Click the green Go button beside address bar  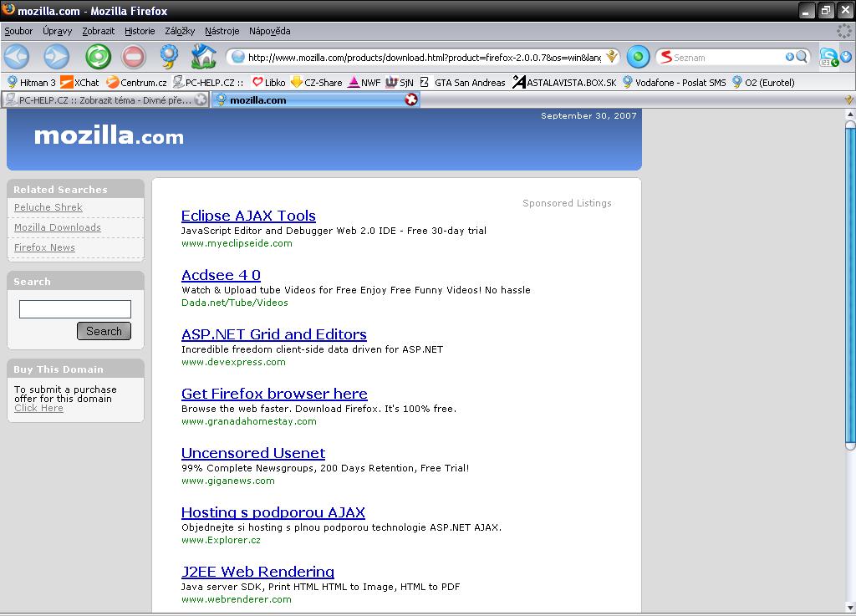pyautogui.click(x=638, y=57)
